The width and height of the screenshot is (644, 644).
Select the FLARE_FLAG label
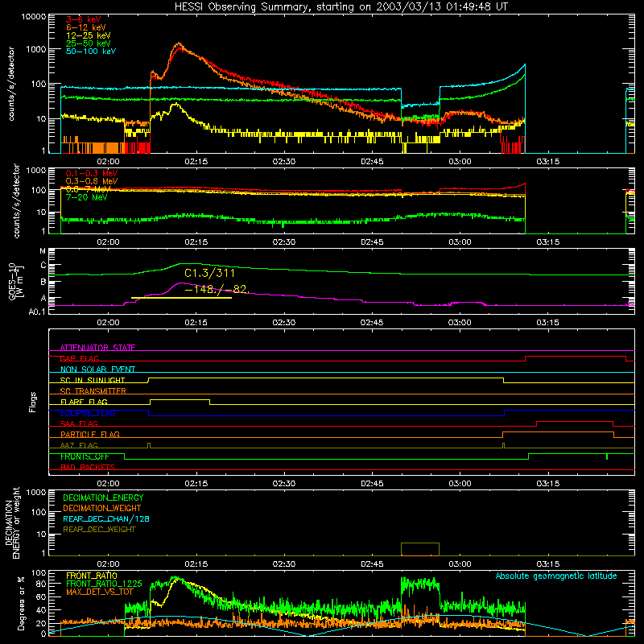[x=84, y=402]
